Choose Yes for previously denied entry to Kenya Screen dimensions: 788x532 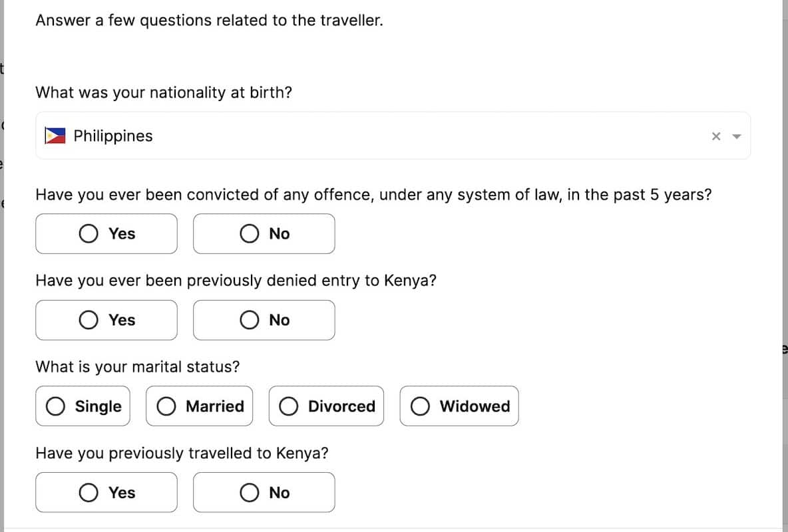click(106, 320)
